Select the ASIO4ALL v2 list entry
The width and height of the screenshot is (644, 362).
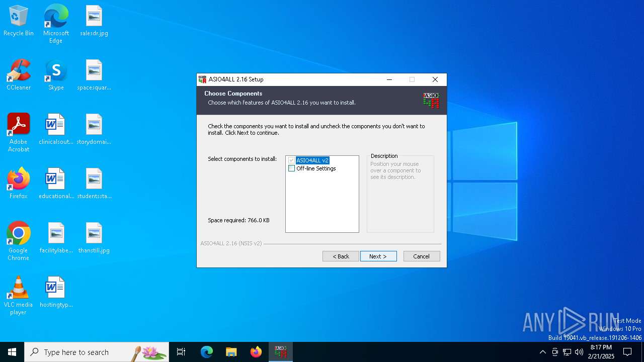click(x=312, y=160)
